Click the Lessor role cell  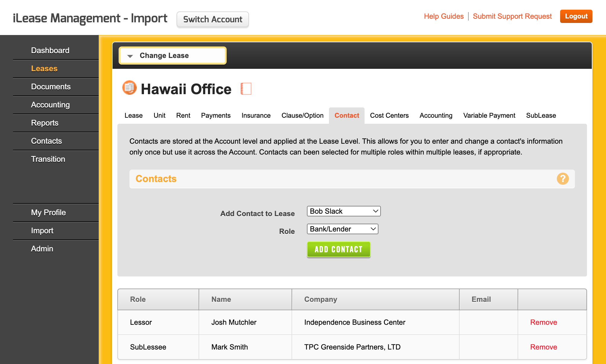point(158,322)
